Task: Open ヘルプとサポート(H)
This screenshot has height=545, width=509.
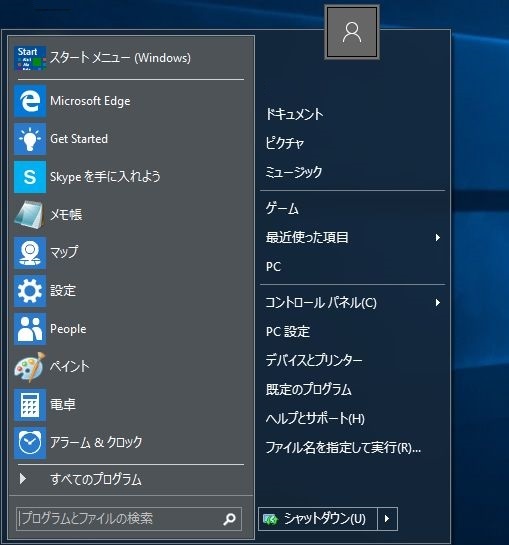Action: [315, 418]
